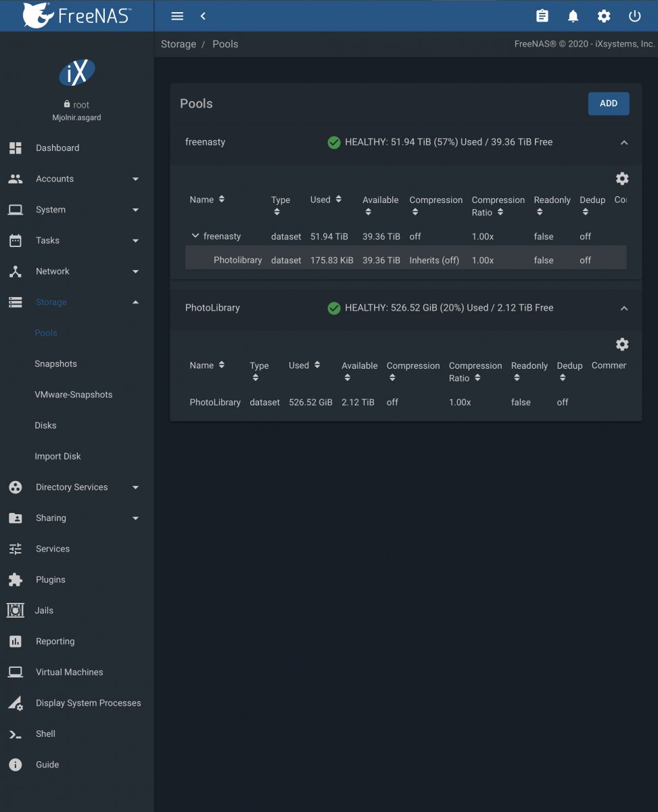Open freenasty pool settings gear
Image resolution: width=658 pixels, height=812 pixels.
point(622,179)
